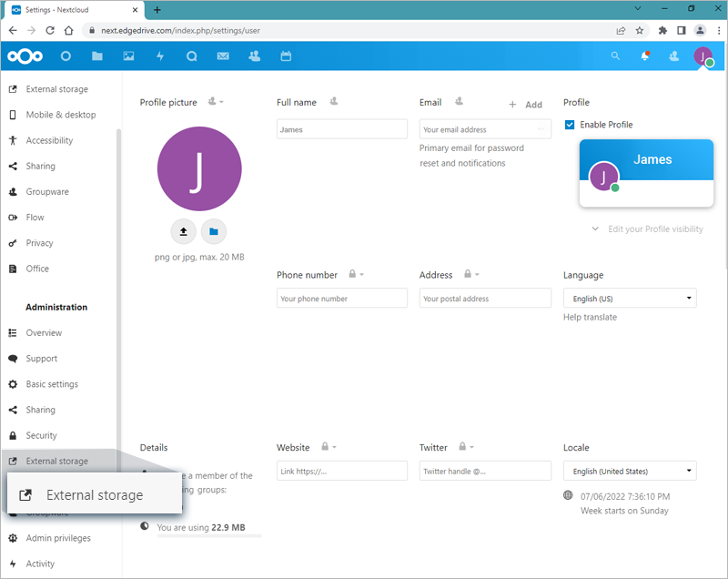Click the phone number field

342,298
